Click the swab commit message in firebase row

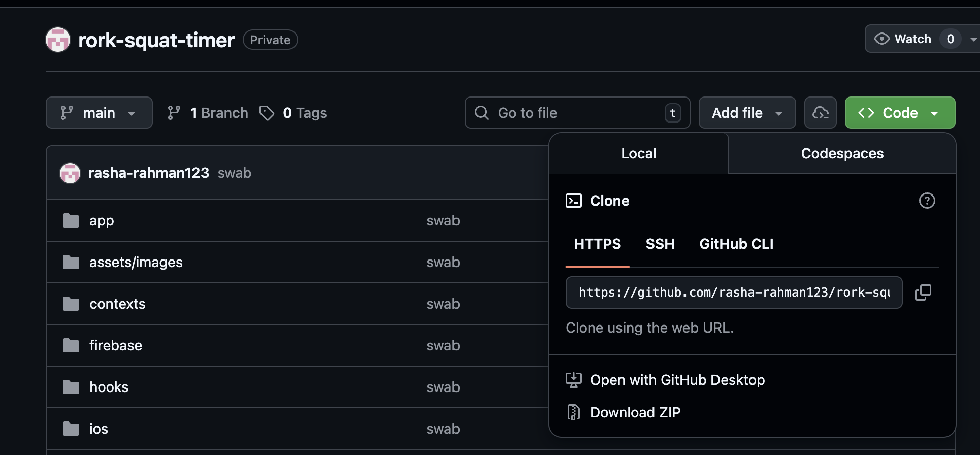pyautogui.click(x=443, y=345)
